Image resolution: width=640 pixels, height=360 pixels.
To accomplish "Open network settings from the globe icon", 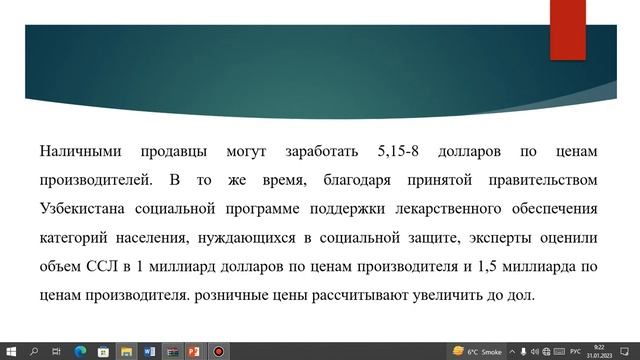I will pos(546,351).
